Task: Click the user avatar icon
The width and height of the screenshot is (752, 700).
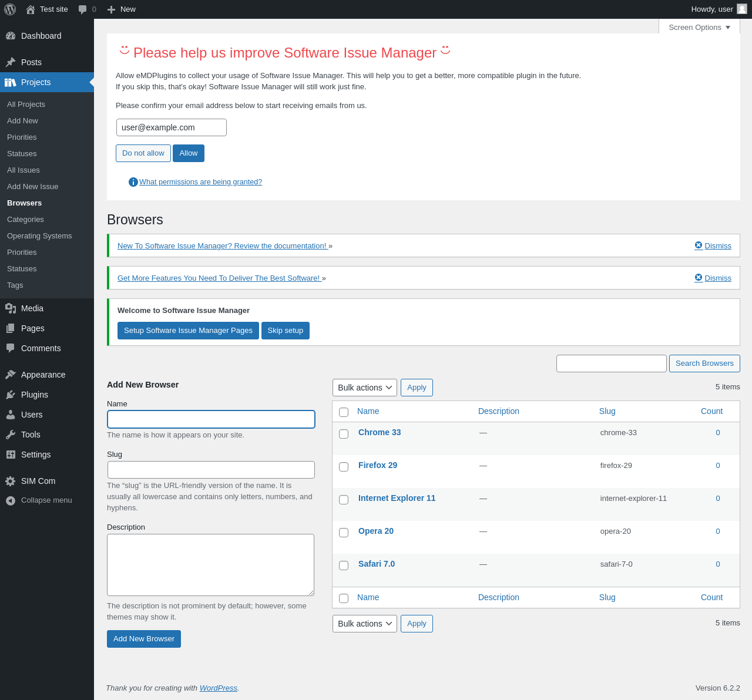Action: 742,9
